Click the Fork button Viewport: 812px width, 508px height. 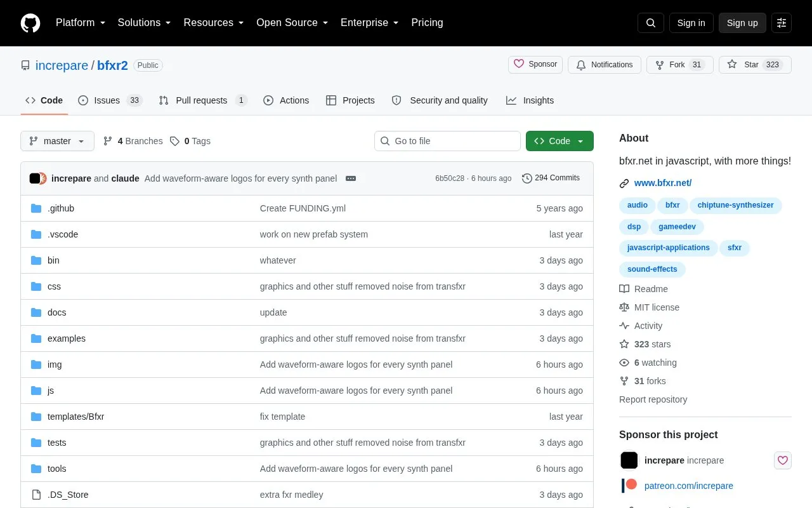coord(679,65)
